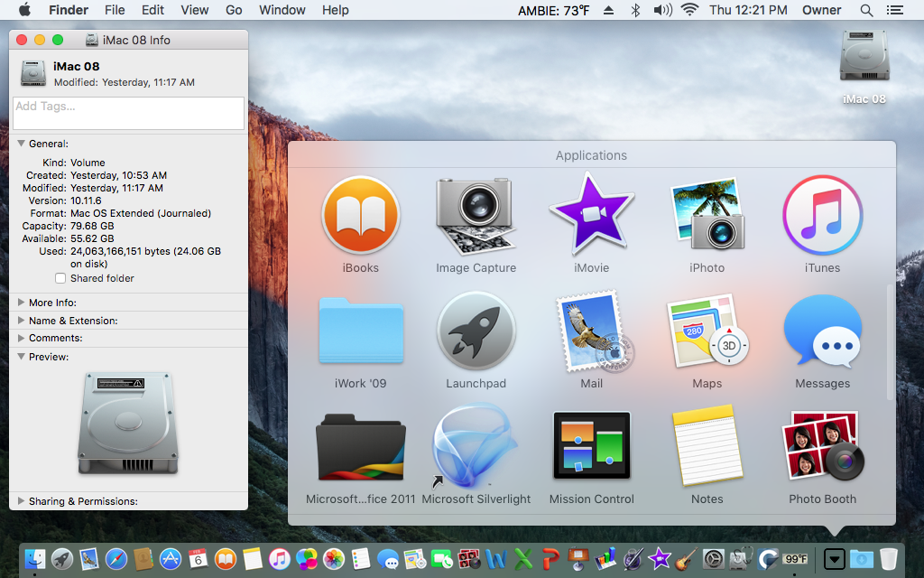924x578 pixels.
Task: Open the Window menu
Action: click(282, 10)
